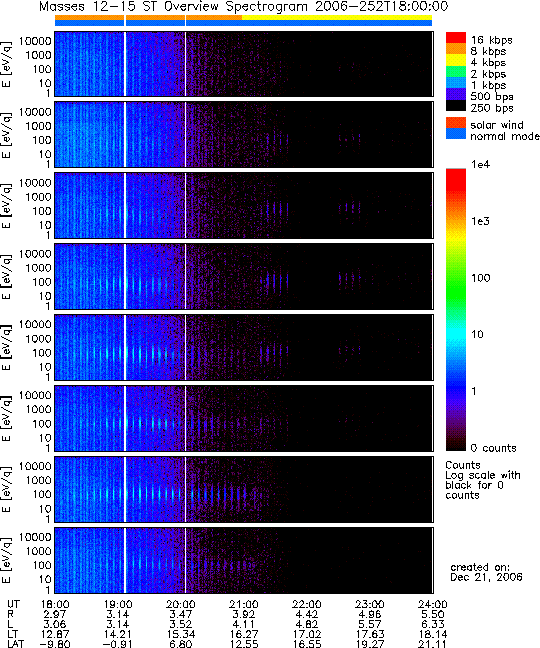This screenshot has width=540, height=648.
Task: Select the 'solar wind' legend label
Action: coord(497,125)
